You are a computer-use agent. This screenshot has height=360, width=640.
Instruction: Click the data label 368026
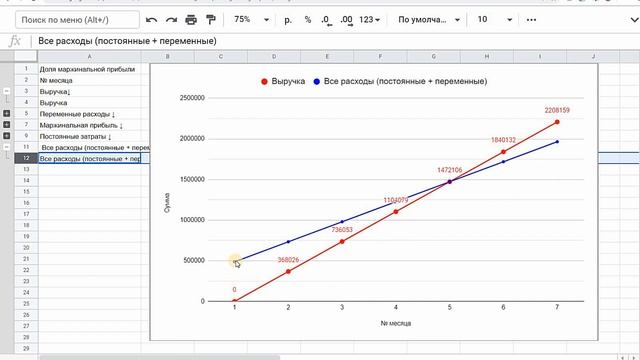pos(288,260)
